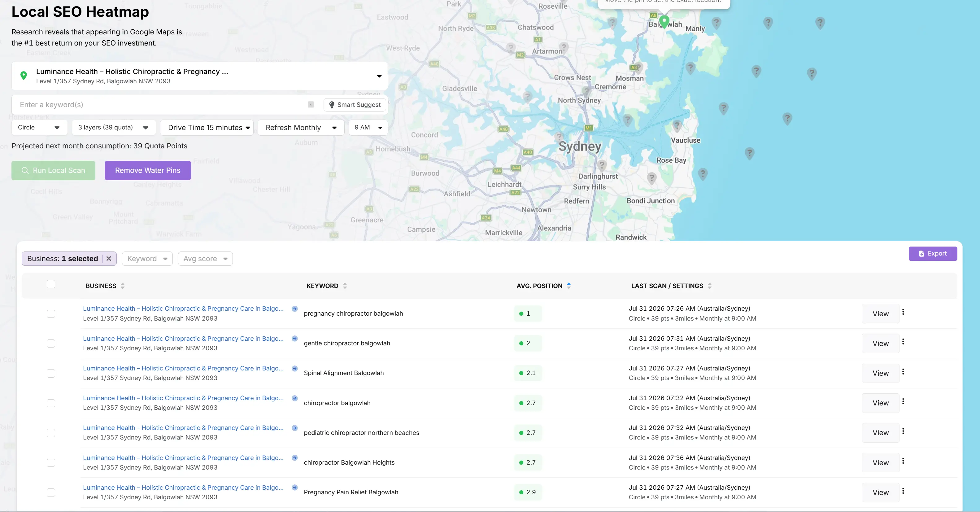Image resolution: width=980 pixels, height=512 pixels.
Task: View the chiropractor Balgowlah Heights scan
Action: (880, 462)
